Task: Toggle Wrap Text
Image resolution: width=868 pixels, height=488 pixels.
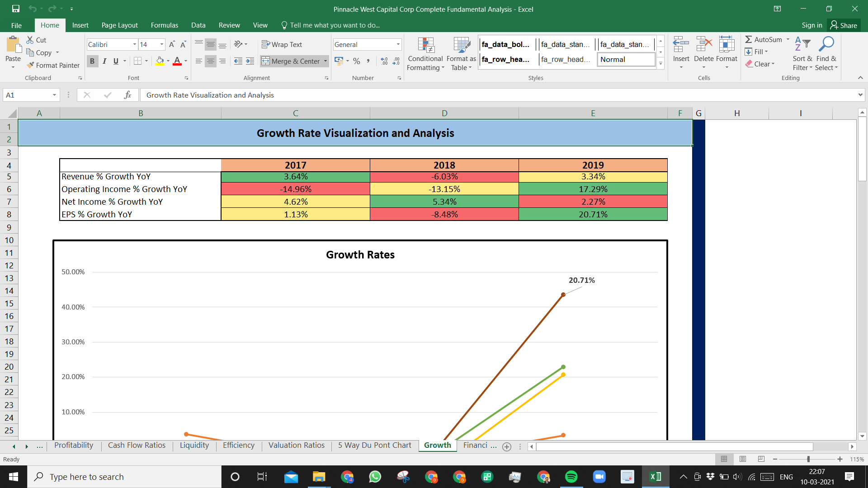Action: click(282, 44)
